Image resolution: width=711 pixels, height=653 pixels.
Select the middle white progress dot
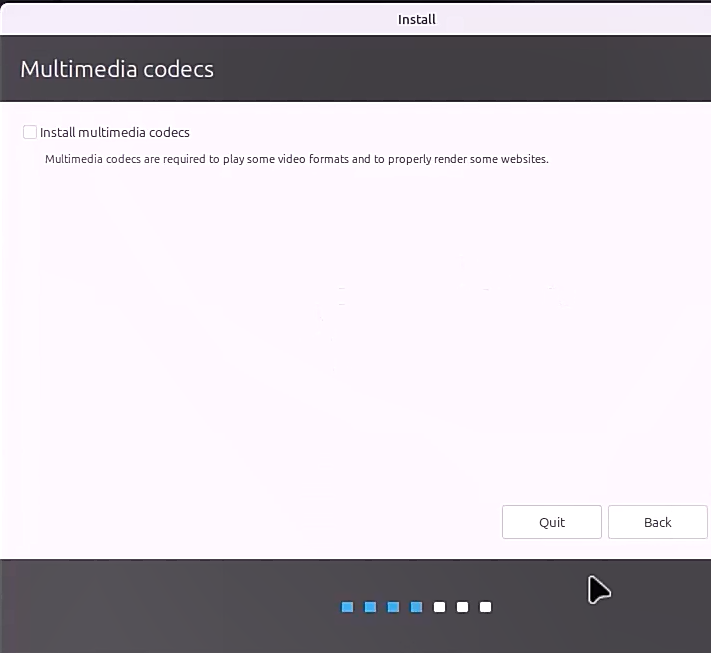(x=462, y=607)
